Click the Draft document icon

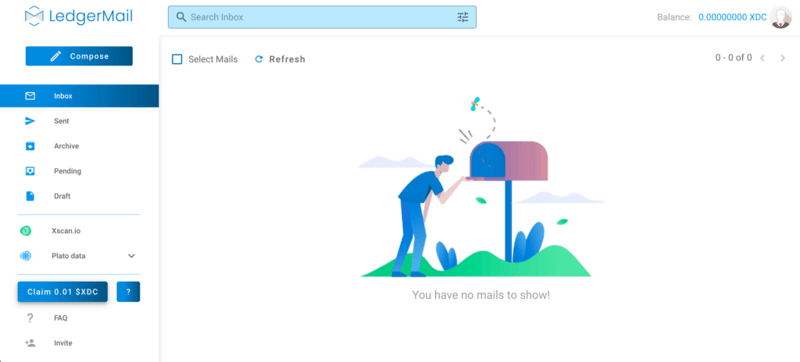[x=30, y=196]
